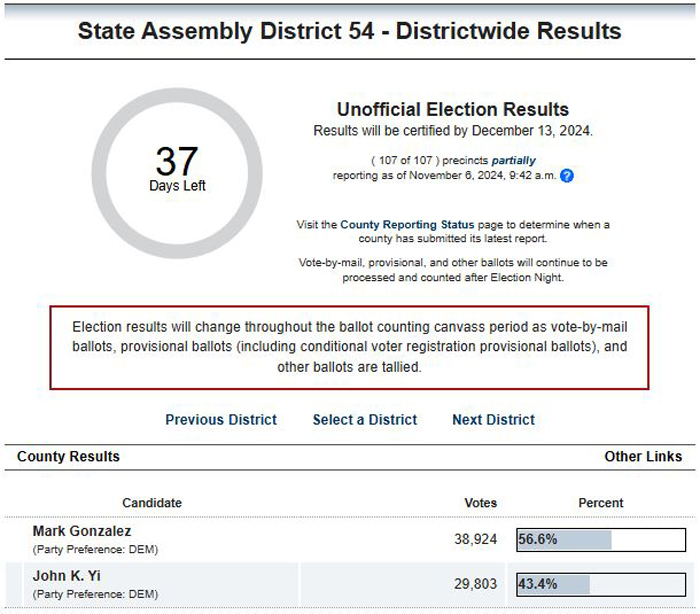700x614 pixels.
Task: Click the Candidate column header
Action: coord(152,503)
